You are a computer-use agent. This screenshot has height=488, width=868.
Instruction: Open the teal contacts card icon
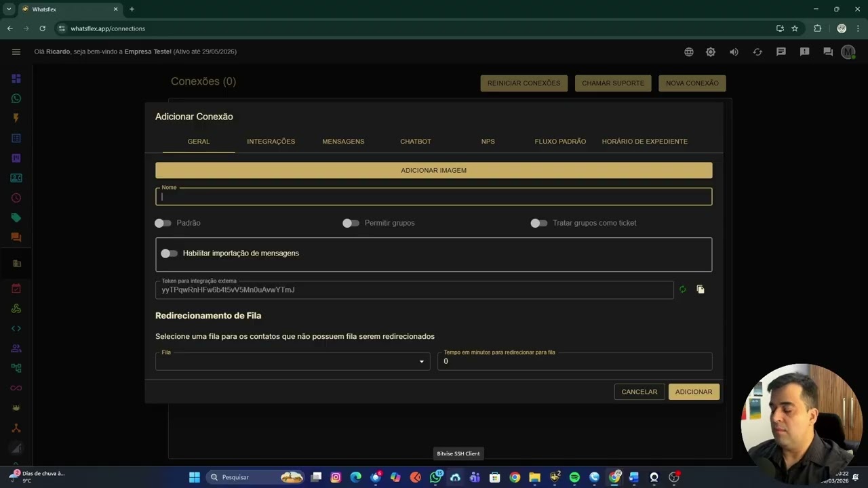(16, 178)
